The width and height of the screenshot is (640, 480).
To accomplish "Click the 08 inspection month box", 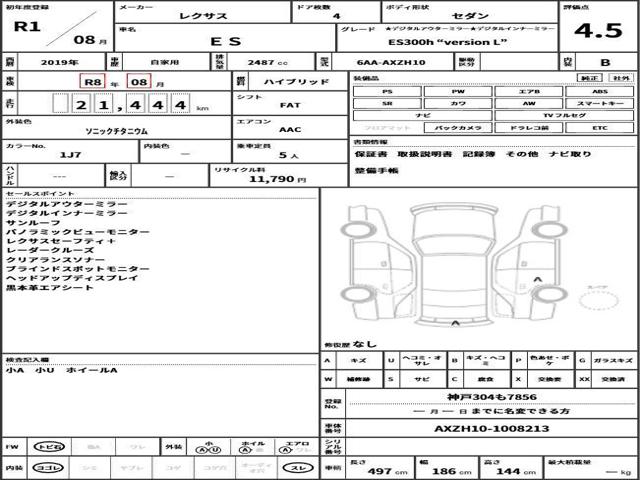I will point(139,82).
